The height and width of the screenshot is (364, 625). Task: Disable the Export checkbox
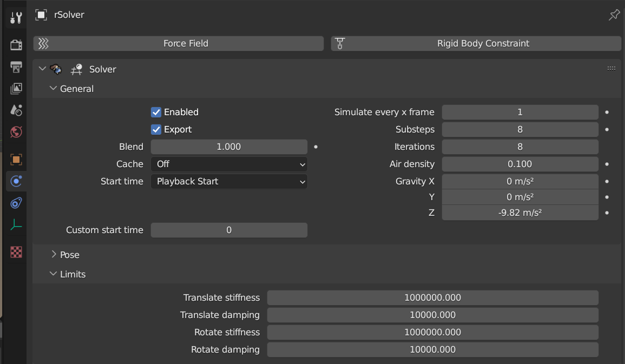156,129
